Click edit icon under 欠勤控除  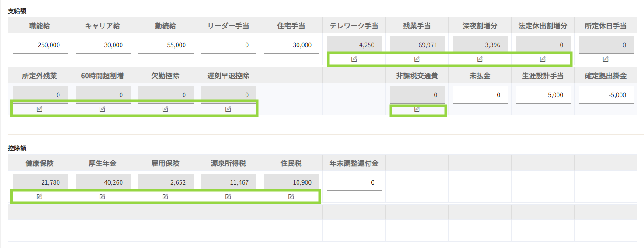pyautogui.click(x=165, y=109)
